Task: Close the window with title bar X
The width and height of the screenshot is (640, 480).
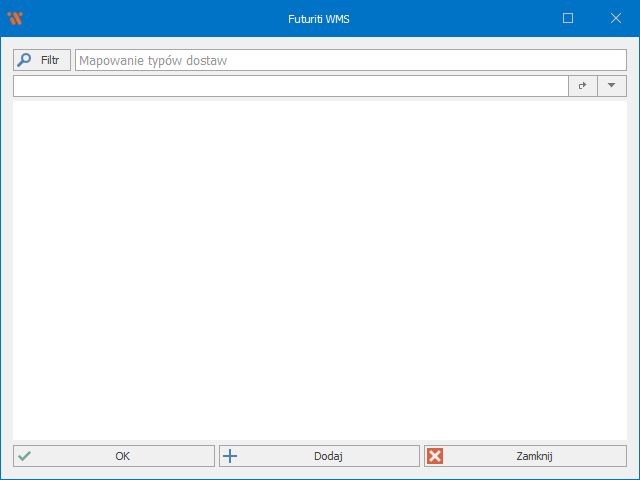Action: point(615,18)
